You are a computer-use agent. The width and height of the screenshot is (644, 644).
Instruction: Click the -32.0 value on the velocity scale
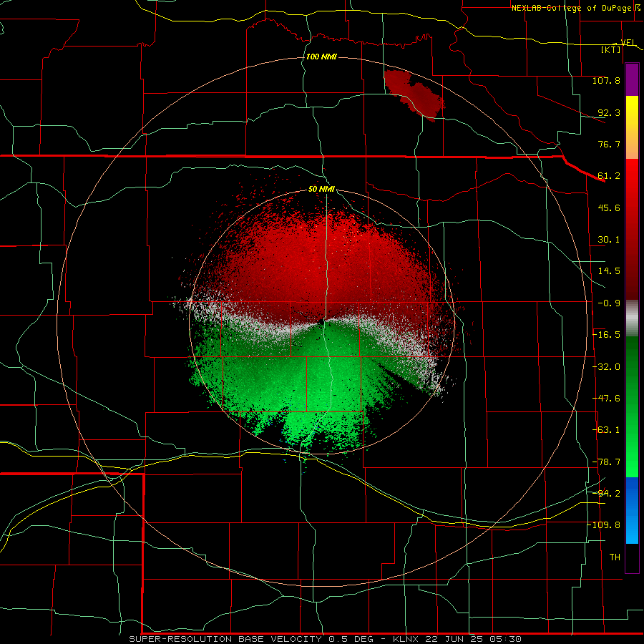606,367
